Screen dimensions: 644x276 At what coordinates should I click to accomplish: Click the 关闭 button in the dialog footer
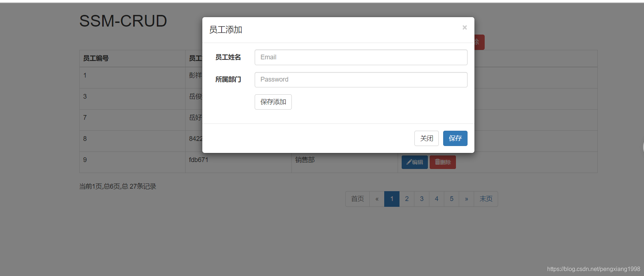click(426, 138)
